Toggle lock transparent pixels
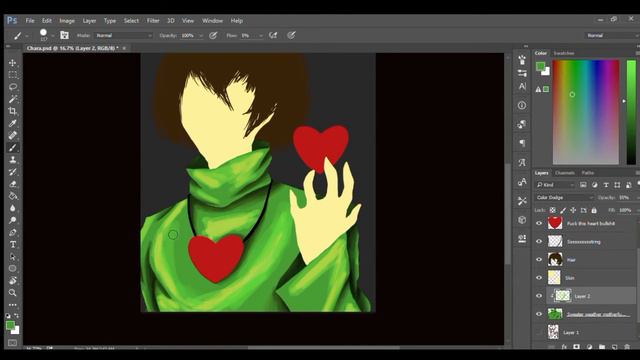 coord(553,210)
